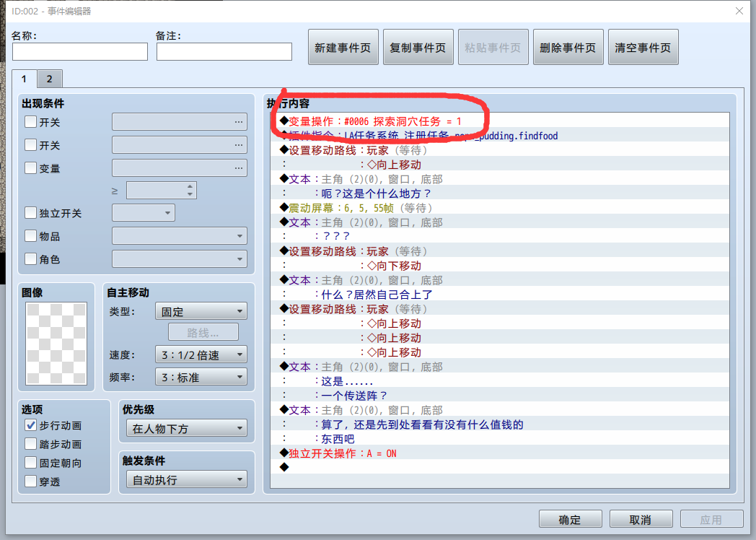756x540 pixels.
Task: Select the 向下移动 route line
Action: [x=499, y=266]
